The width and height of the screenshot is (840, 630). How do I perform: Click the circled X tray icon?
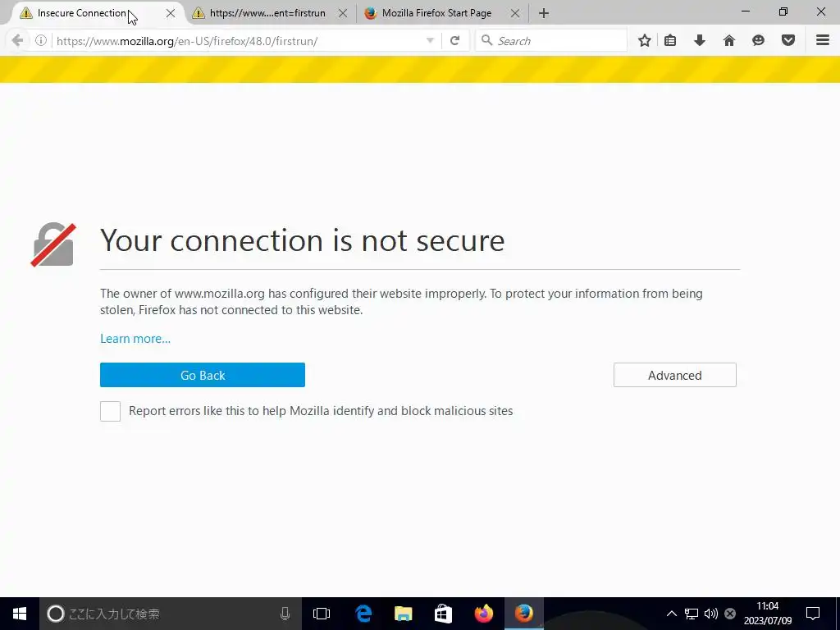click(729, 614)
